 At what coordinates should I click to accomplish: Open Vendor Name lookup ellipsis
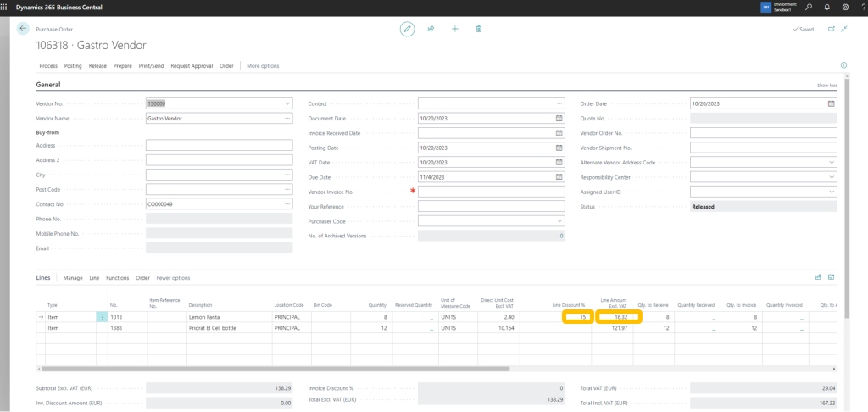click(287, 119)
